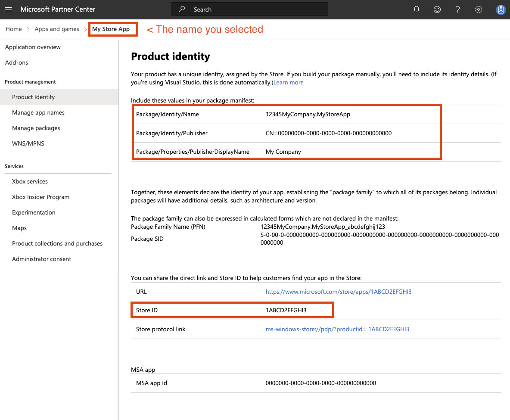Select Add-ons in the sidebar
Viewport: 510px width, 420px height.
point(16,62)
